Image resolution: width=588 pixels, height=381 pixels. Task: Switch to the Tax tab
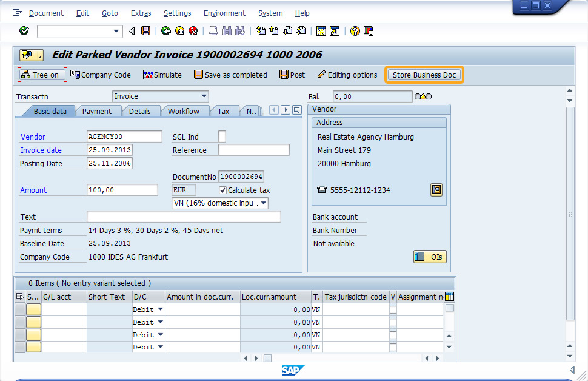[x=223, y=111]
